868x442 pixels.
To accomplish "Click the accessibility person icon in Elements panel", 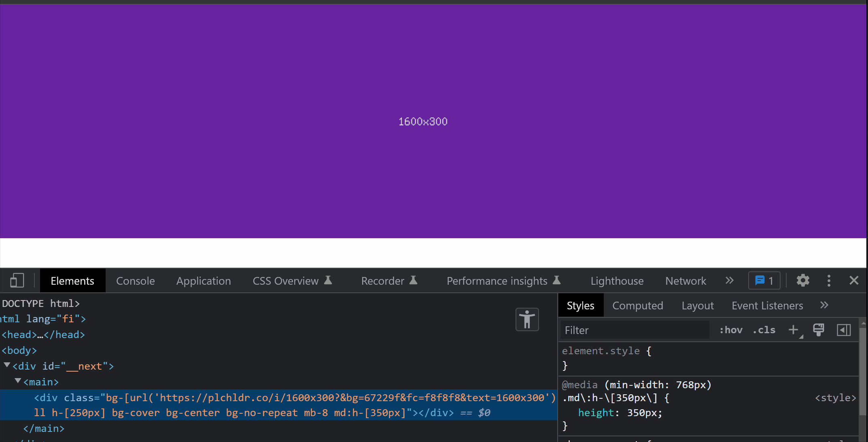I will pos(526,319).
